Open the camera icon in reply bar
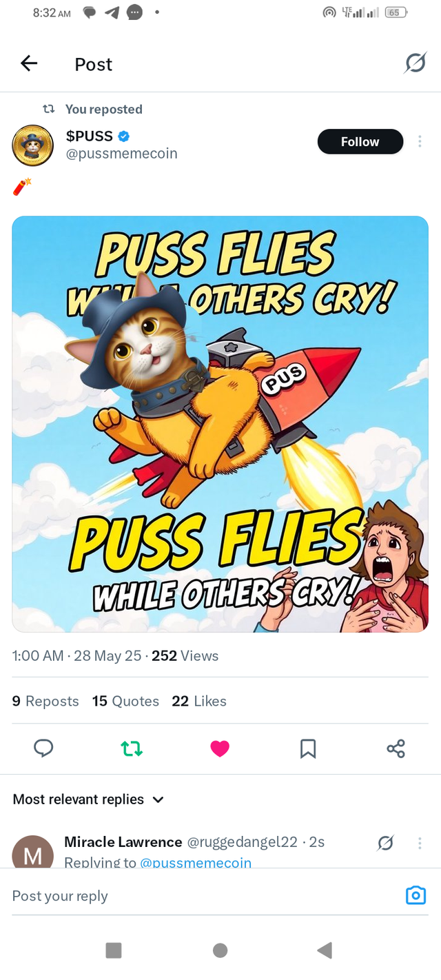Screen dimensions: 441x980 tap(416, 895)
